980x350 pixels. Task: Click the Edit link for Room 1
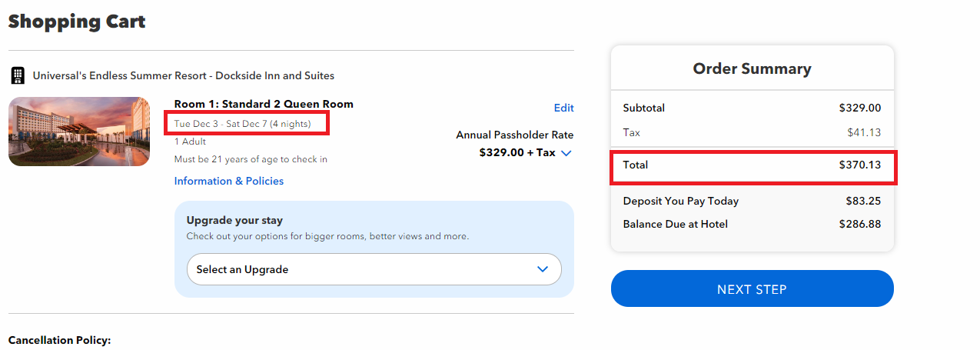coord(563,108)
